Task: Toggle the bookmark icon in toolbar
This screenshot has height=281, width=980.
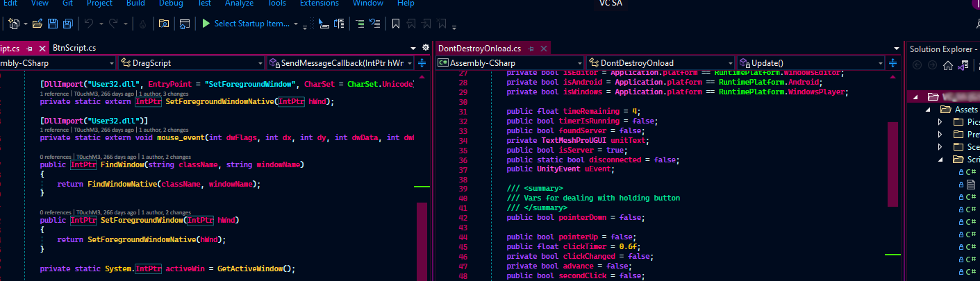Action: [395, 24]
